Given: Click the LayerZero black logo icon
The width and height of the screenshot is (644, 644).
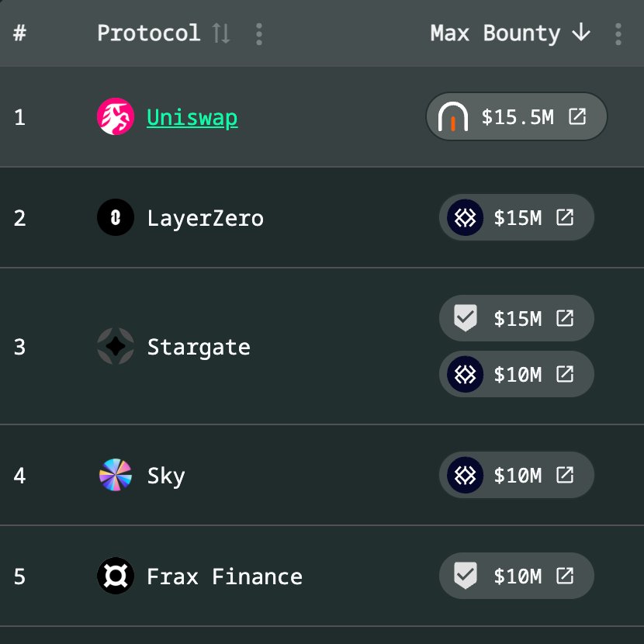Looking at the screenshot, I should click(116, 217).
